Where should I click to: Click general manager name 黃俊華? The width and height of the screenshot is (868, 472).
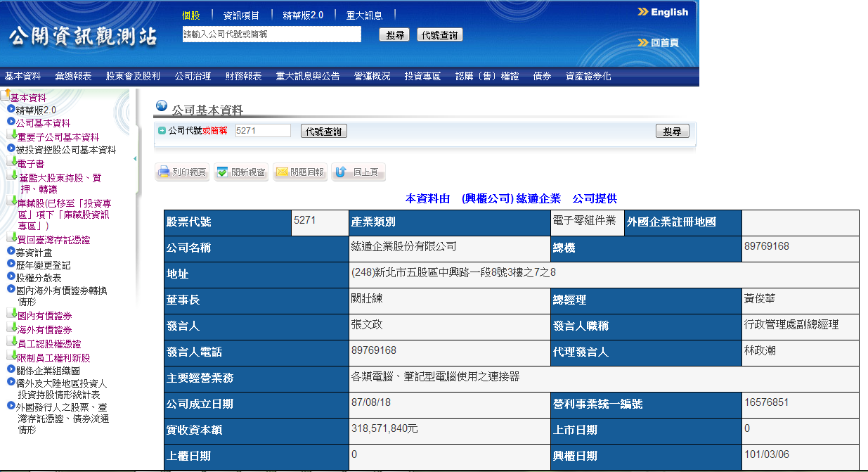tap(760, 298)
